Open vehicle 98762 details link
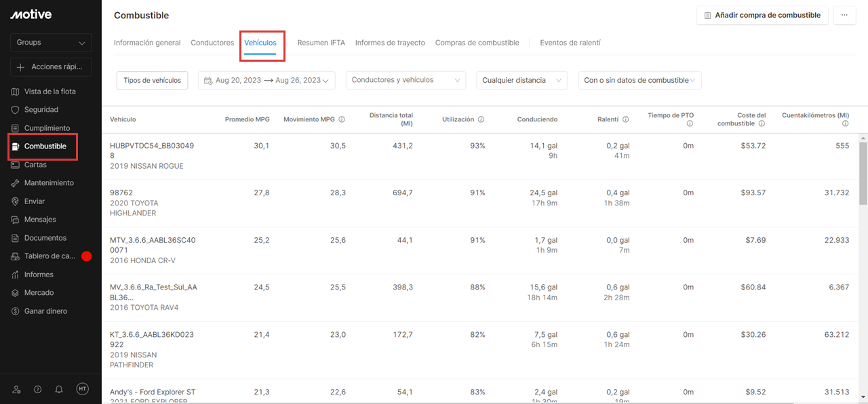 (x=122, y=193)
